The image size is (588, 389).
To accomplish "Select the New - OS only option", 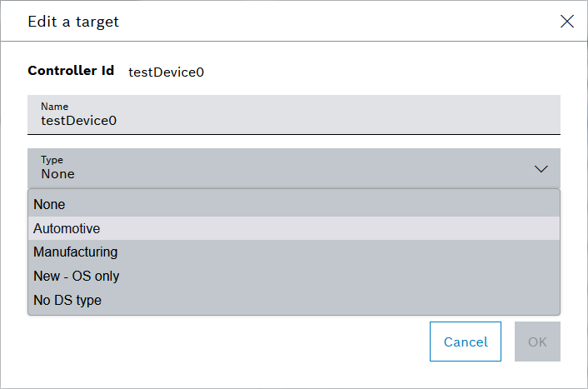I will 76,276.
